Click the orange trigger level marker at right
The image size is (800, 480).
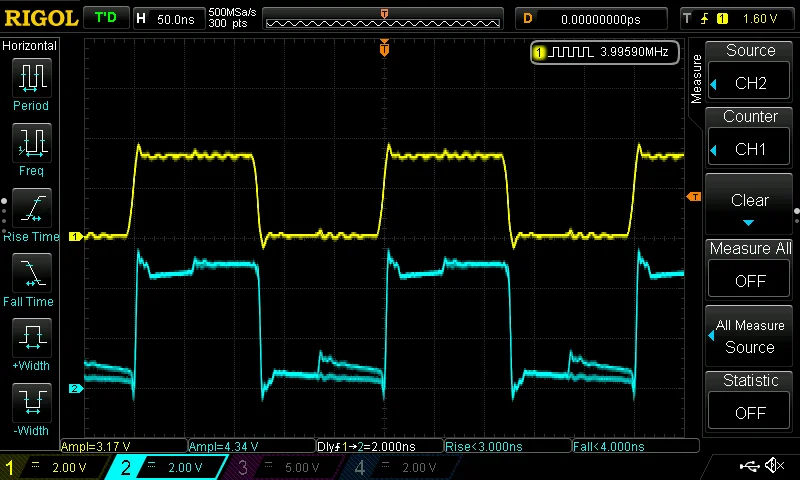[694, 196]
